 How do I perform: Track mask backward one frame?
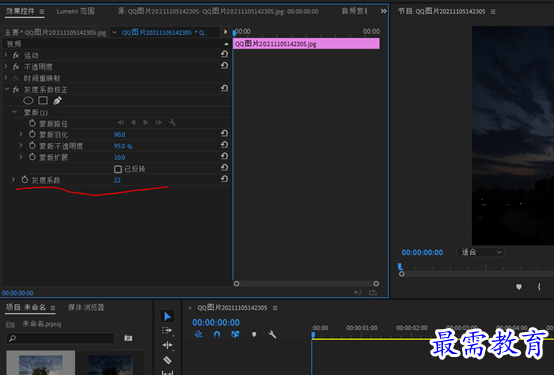(120, 123)
